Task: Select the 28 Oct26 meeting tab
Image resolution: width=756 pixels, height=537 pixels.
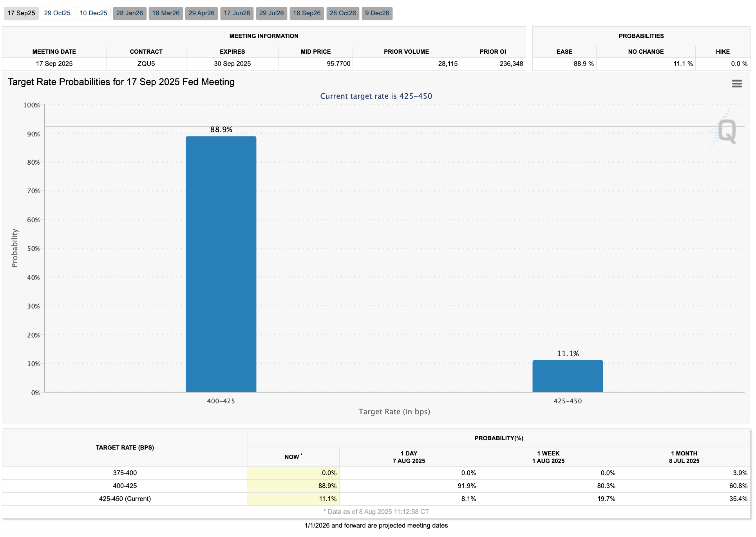Action: [x=343, y=13]
